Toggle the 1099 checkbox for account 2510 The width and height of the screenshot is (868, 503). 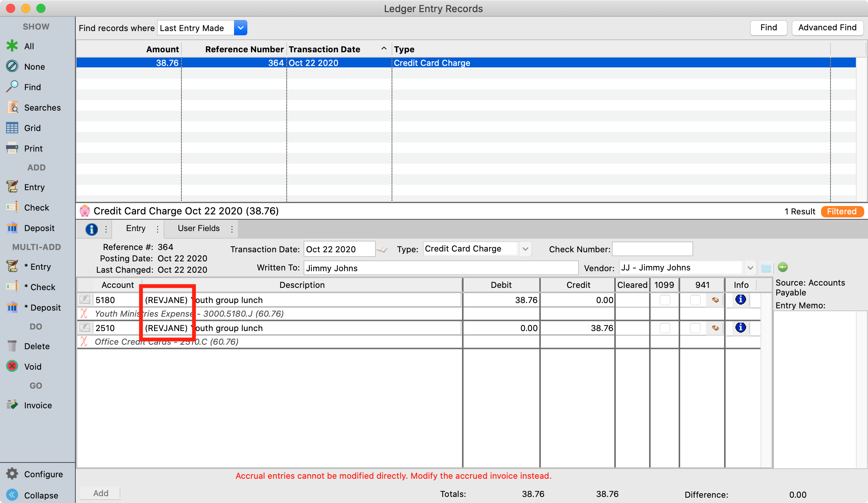click(x=665, y=328)
